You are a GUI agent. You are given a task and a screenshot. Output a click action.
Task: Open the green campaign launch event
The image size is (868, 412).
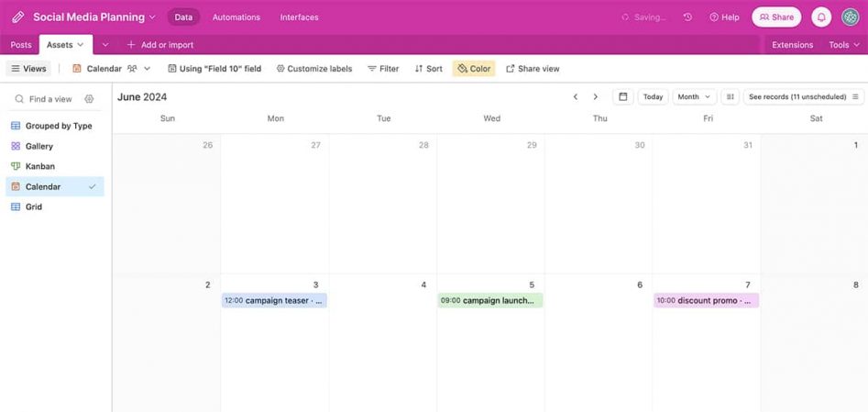pyautogui.click(x=490, y=301)
